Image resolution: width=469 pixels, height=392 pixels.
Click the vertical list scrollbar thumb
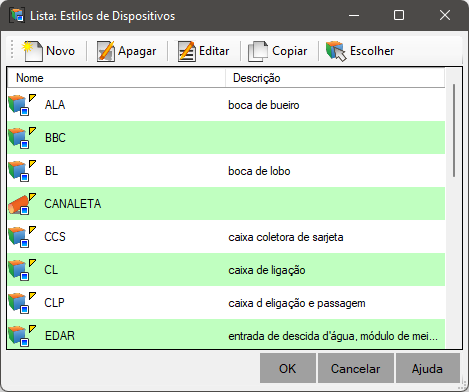[x=454, y=131]
